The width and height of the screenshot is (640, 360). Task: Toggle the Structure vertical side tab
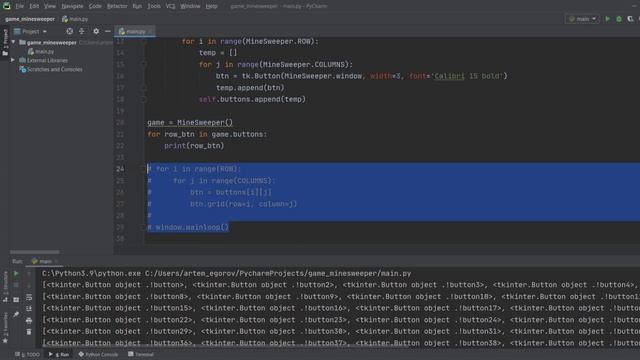(x=5, y=287)
